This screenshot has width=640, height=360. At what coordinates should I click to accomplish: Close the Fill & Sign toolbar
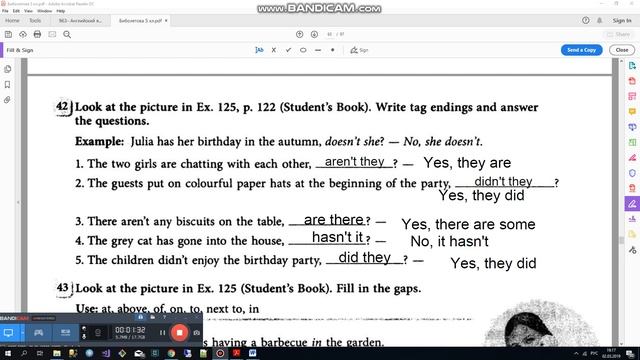622,50
